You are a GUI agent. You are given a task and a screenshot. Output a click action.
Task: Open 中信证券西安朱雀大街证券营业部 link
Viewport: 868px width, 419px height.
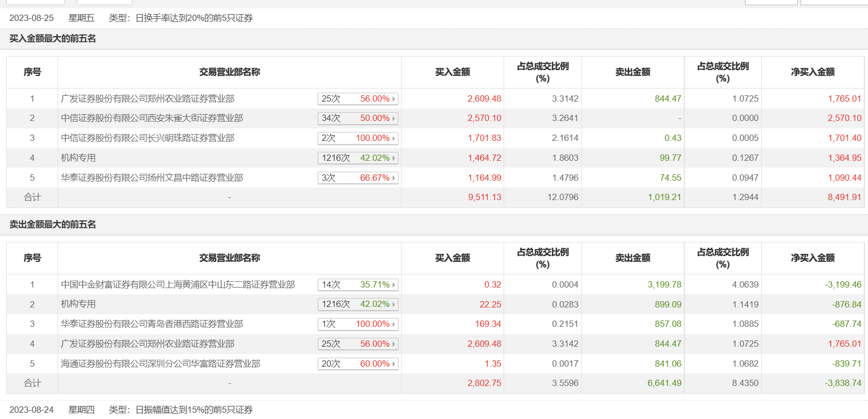(152, 118)
